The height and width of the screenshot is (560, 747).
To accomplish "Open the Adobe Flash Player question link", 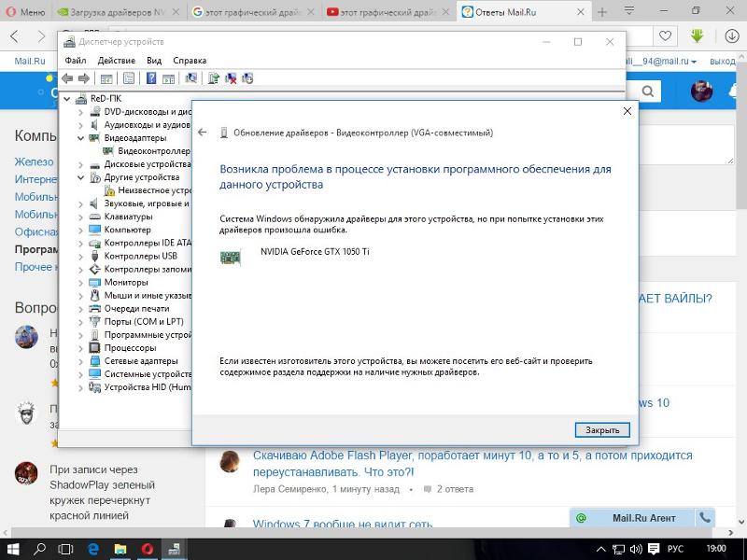I will [x=472, y=464].
